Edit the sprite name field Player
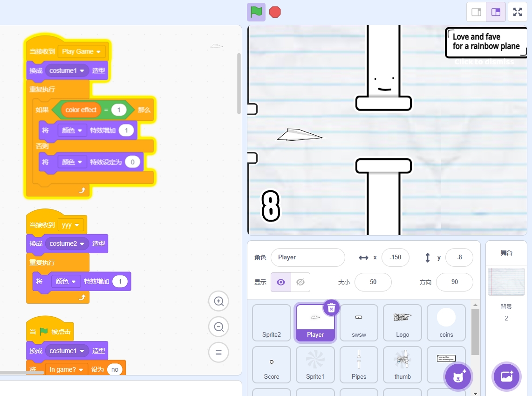 coord(308,257)
